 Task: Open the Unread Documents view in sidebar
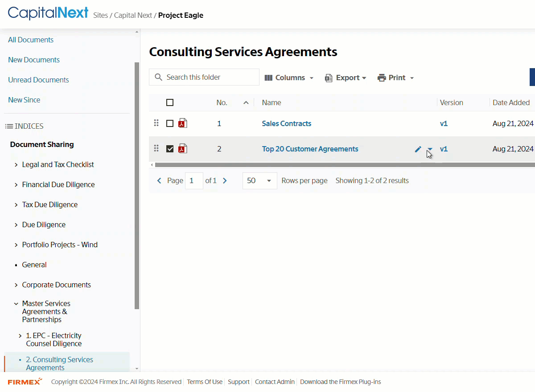pyautogui.click(x=38, y=80)
